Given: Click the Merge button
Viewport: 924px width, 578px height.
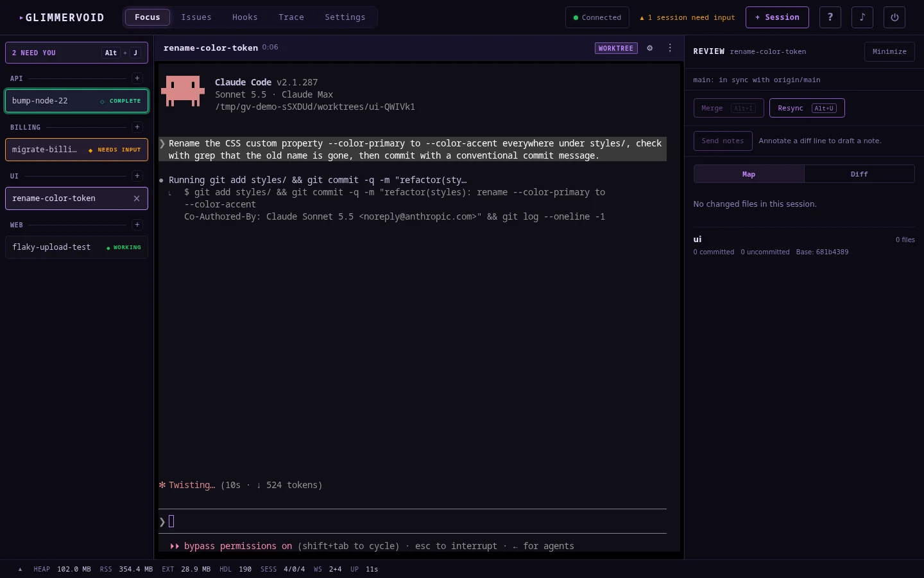Looking at the screenshot, I should click(729, 108).
